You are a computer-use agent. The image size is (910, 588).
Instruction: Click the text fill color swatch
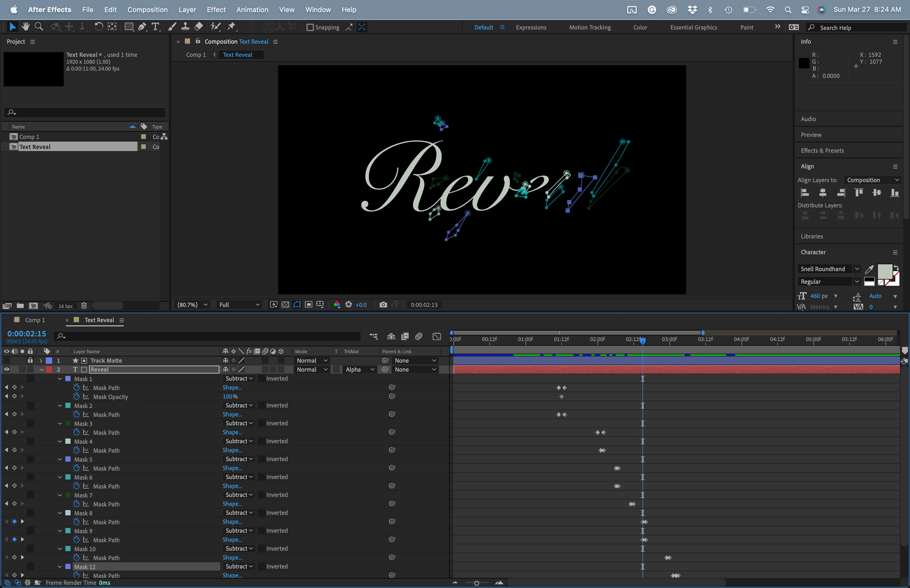tap(885, 271)
